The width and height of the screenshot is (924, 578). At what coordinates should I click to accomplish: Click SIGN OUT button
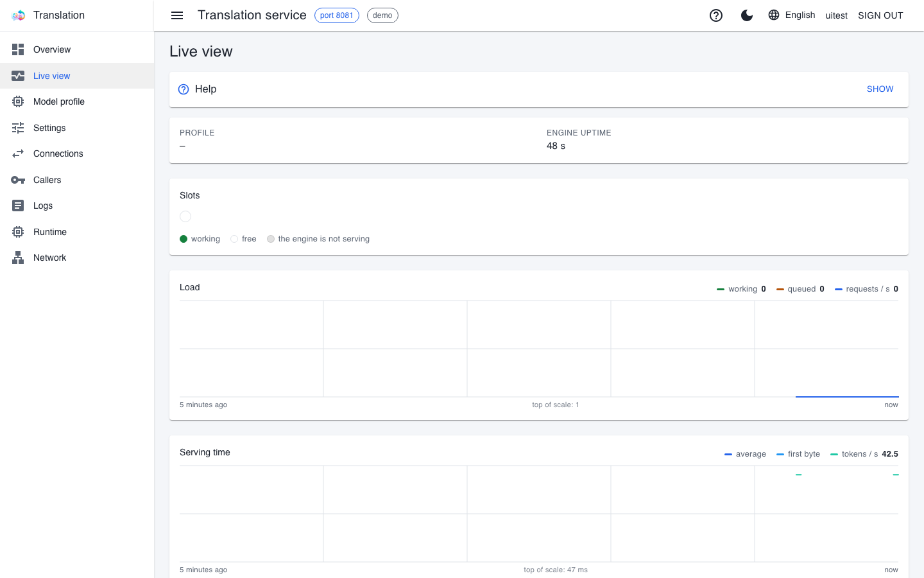pos(880,15)
